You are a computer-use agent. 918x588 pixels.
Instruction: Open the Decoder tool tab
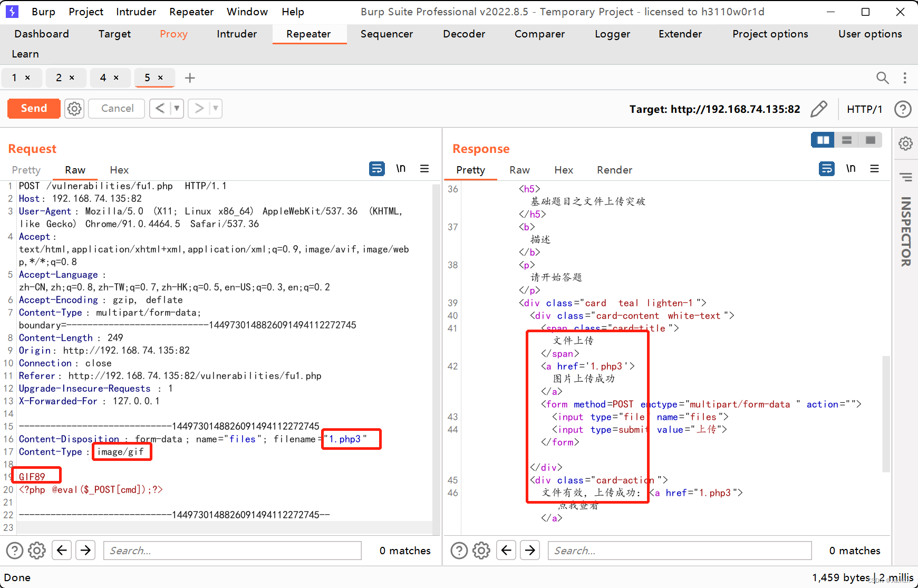click(x=464, y=34)
